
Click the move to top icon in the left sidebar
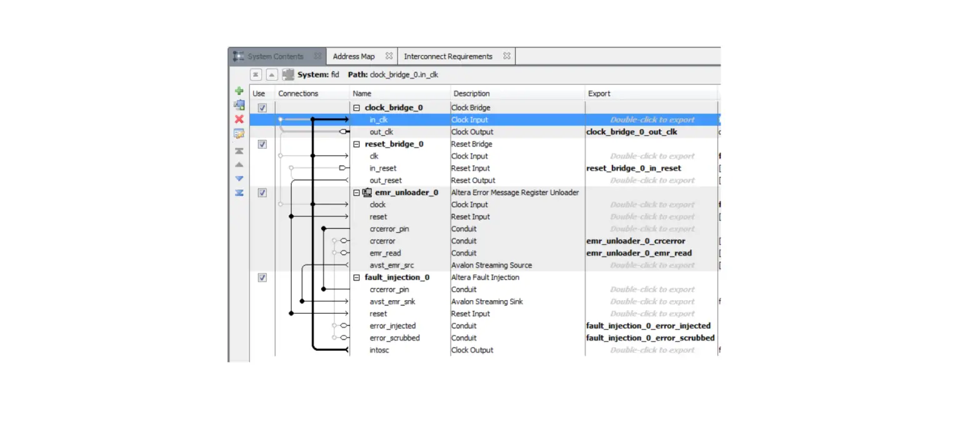(239, 151)
